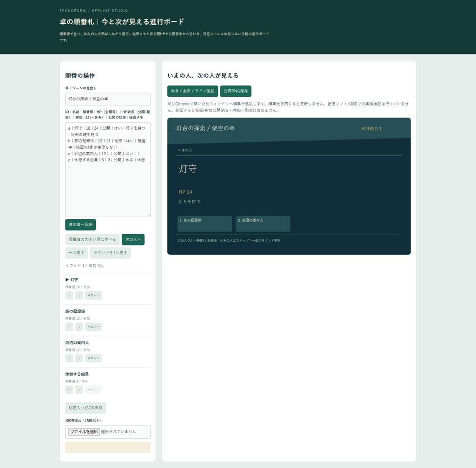The height and width of the screenshot is (468, 476).
Task: Click the 休憩する船員 name in the participant list
Action: [77, 374]
